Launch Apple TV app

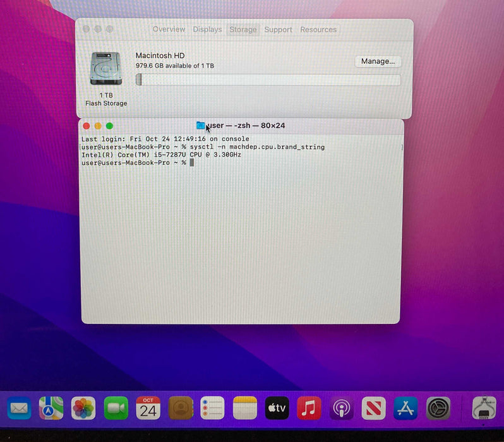277,409
